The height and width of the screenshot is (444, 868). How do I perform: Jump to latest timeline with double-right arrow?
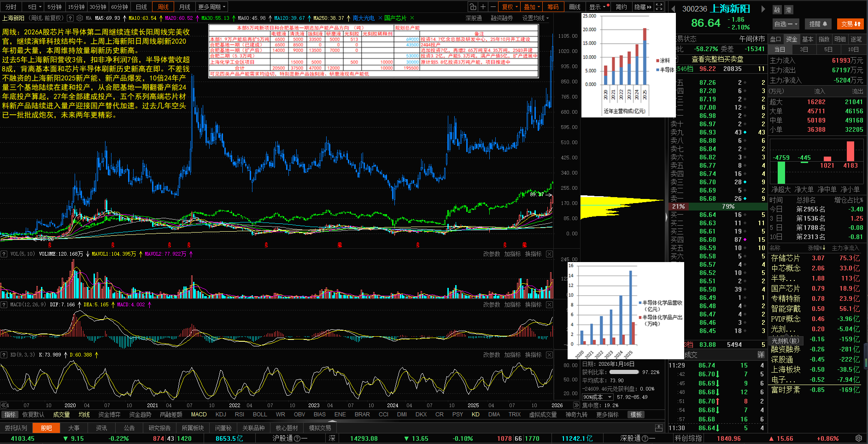pos(576,405)
